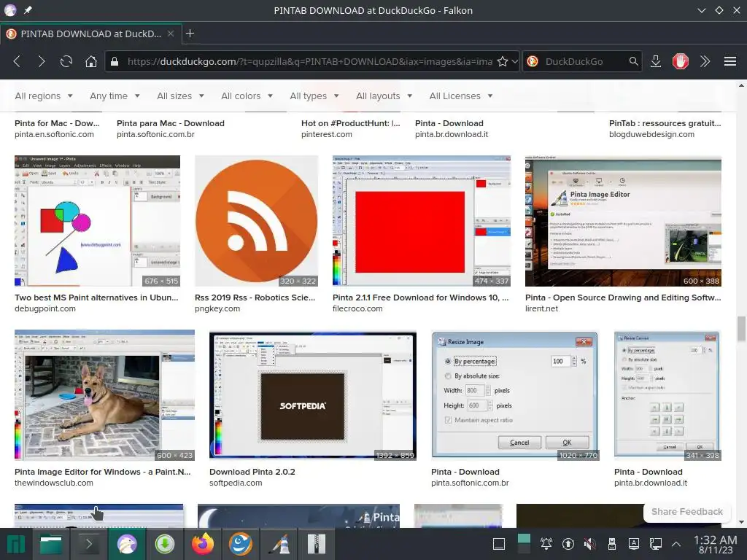Go forward to the next page
This screenshot has height=560, width=747.
[42, 61]
